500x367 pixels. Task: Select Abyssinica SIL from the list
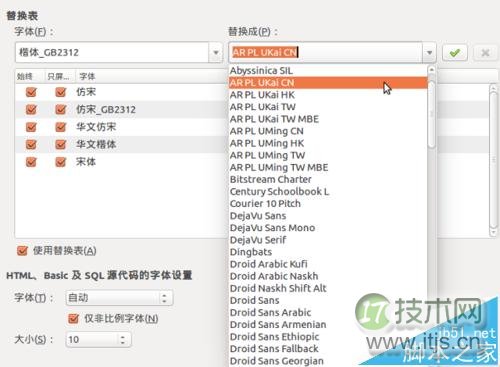(328, 71)
